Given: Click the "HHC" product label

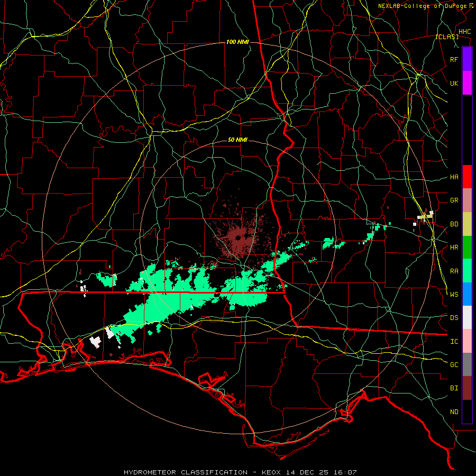Looking at the screenshot, I should point(464,32).
